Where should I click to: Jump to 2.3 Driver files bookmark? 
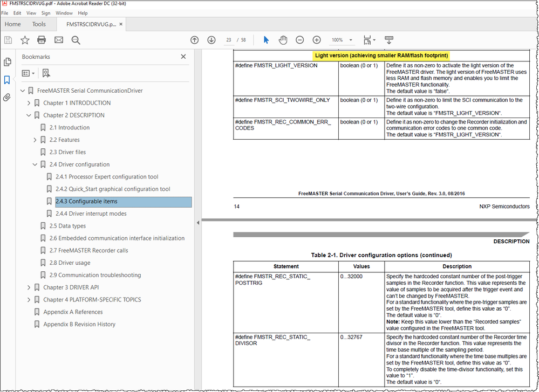click(68, 152)
